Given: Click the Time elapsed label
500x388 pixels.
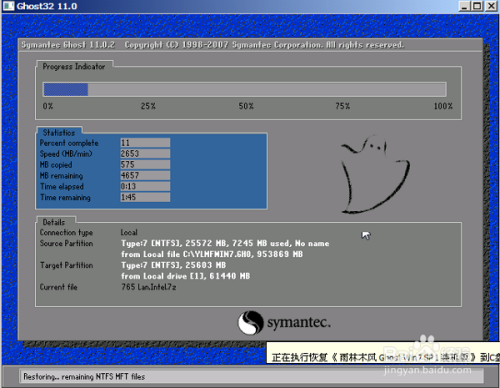Looking at the screenshot, I should click(62, 186).
